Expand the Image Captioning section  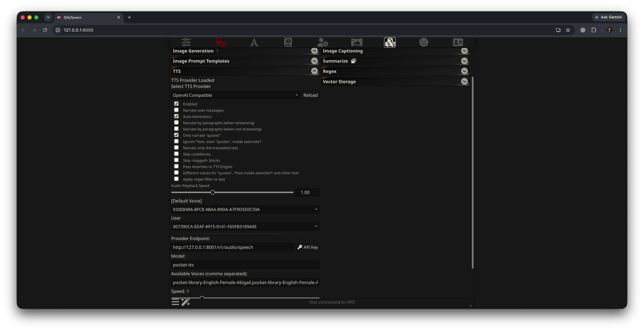pos(464,51)
